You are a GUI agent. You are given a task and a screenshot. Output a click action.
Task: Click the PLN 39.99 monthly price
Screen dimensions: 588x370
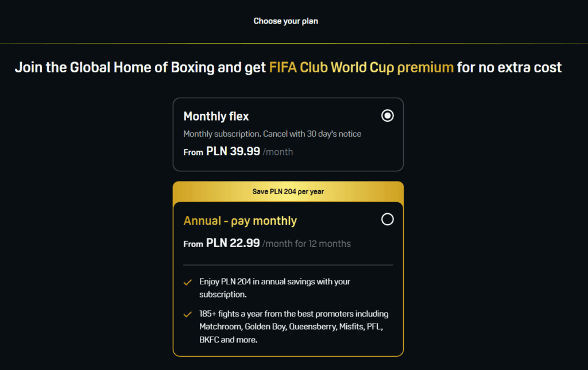pyautogui.click(x=233, y=151)
